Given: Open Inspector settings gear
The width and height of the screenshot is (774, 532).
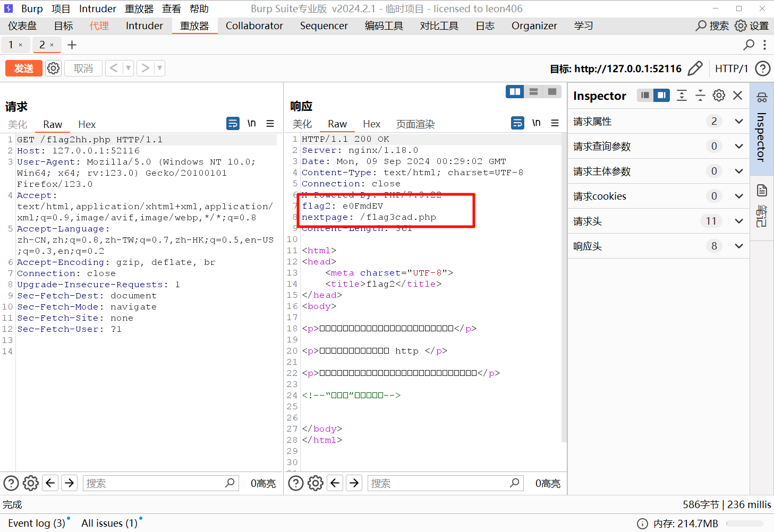Looking at the screenshot, I should (x=719, y=95).
